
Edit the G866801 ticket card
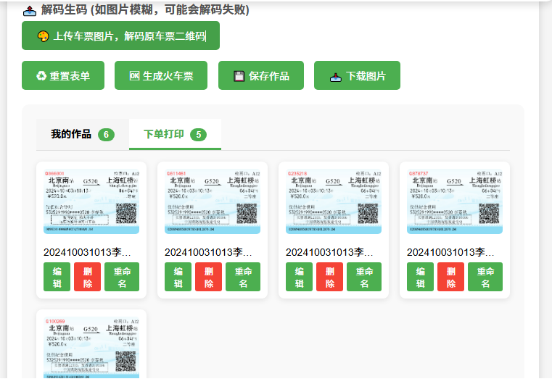(57, 277)
